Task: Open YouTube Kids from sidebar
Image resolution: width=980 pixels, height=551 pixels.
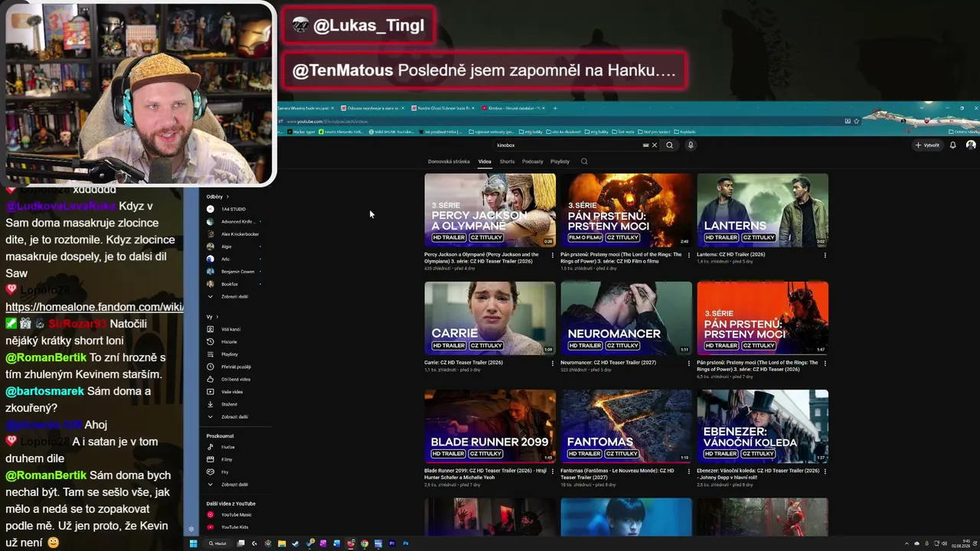Action: coord(234,527)
